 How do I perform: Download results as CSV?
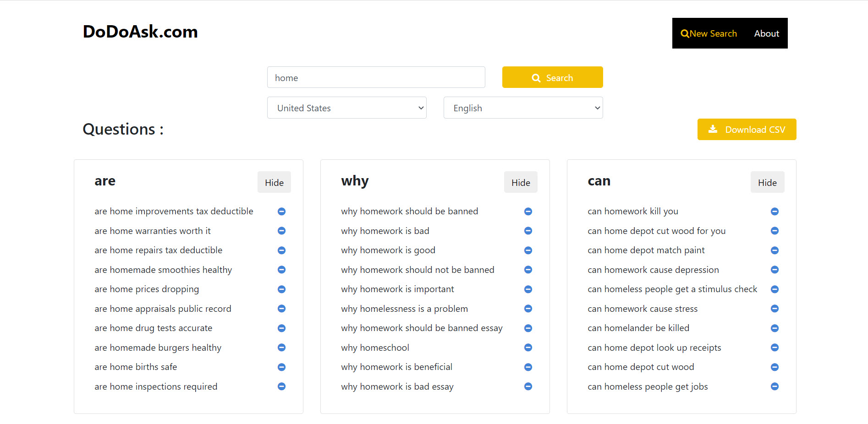click(x=747, y=130)
